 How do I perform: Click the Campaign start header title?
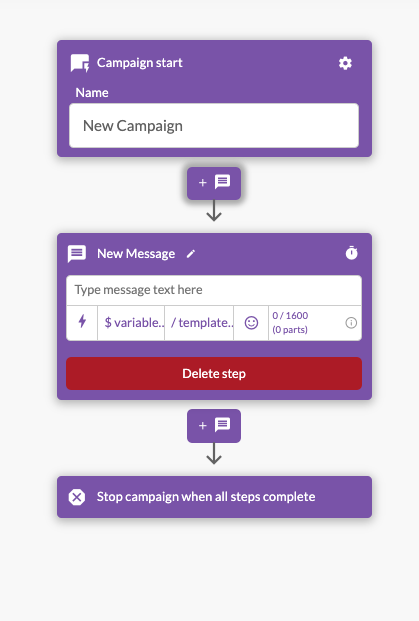139,63
